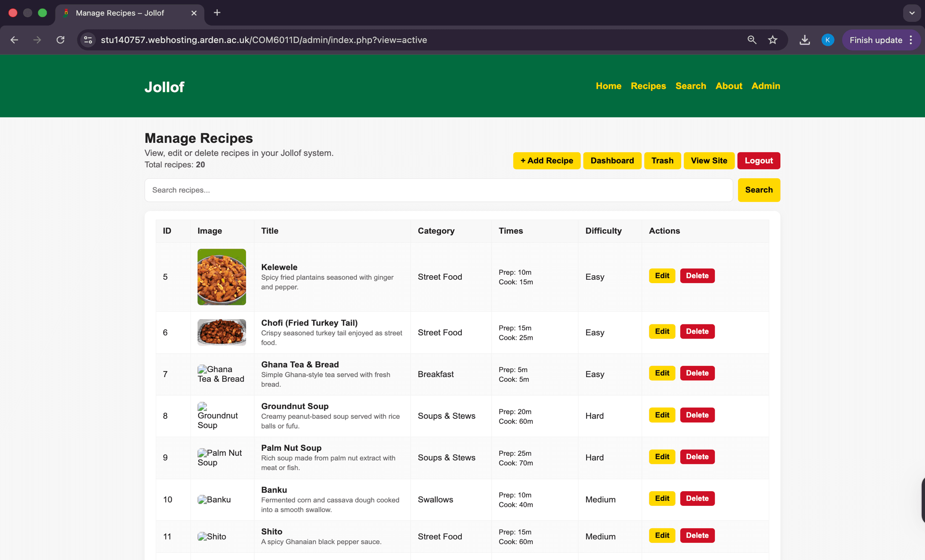Click the Kelewele recipe thumbnail
This screenshot has height=560, width=925.
222,277
